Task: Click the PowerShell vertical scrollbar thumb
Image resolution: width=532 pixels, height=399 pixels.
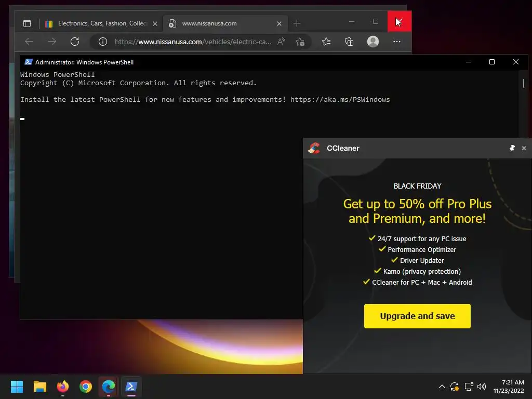Action: click(x=524, y=83)
